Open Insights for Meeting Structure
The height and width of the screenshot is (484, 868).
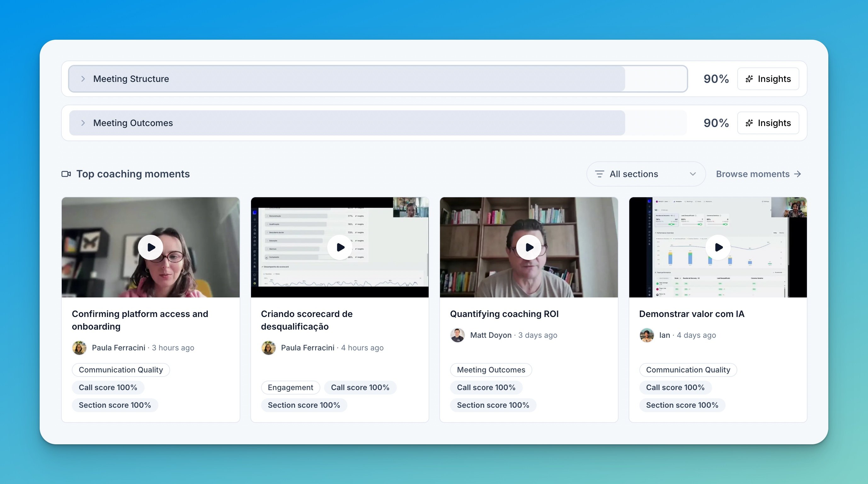(x=768, y=79)
